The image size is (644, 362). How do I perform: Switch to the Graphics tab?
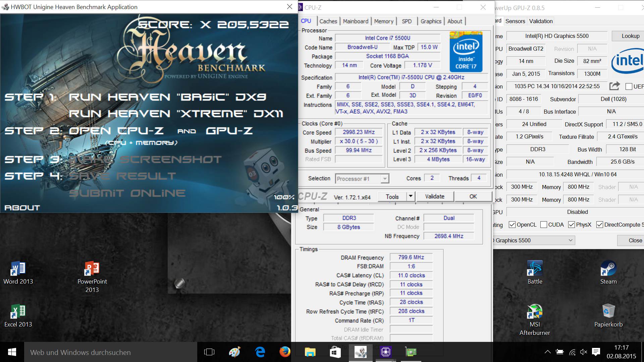pyautogui.click(x=431, y=21)
